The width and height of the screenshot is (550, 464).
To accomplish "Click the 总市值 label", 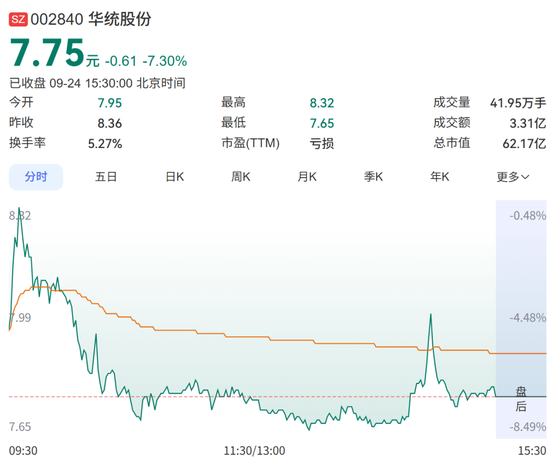I will coord(451,143).
